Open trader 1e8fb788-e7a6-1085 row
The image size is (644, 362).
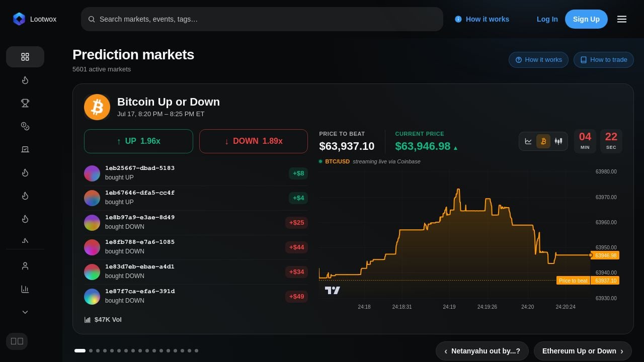pyautogui.click(x=196, y=247)
